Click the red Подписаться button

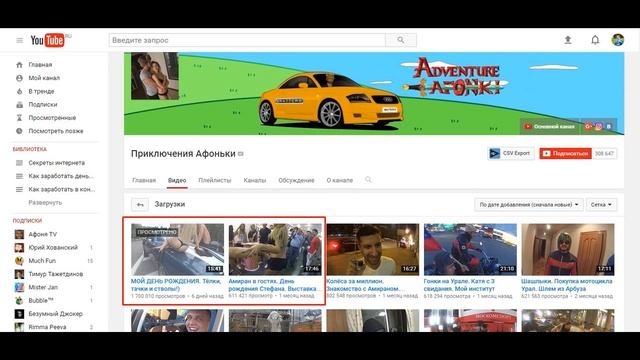pos(565,153)
